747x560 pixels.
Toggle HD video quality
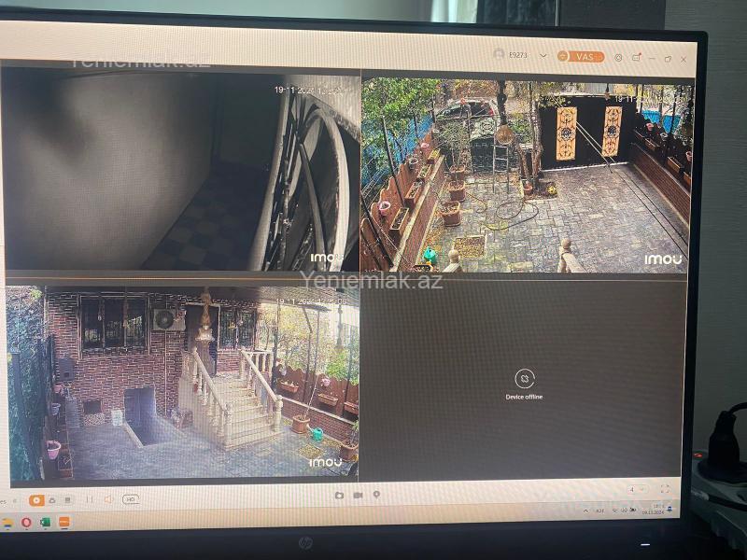(131, 499)
